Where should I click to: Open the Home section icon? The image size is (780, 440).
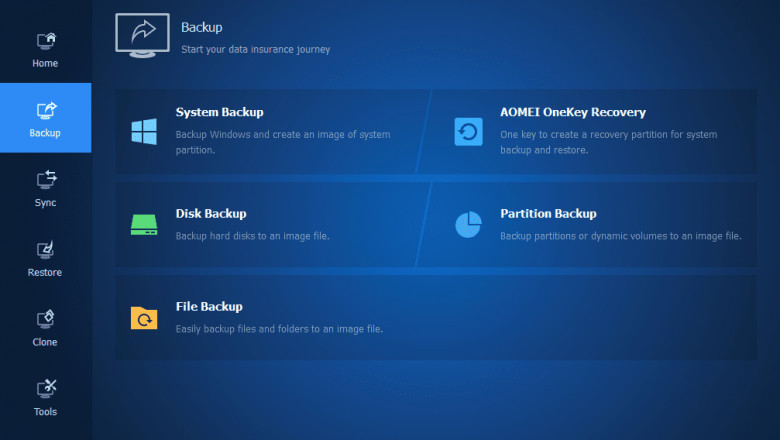pyautogui.click(x=46, y=41)
